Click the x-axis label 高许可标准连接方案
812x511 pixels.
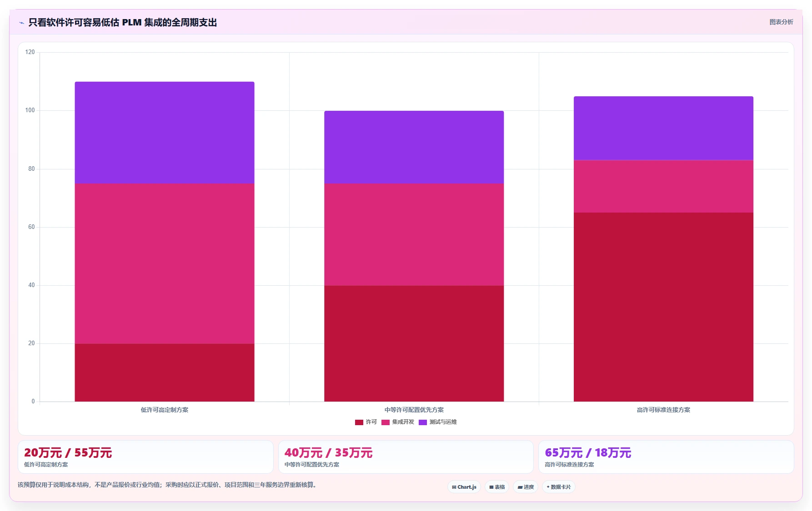[x=663, y=410]
